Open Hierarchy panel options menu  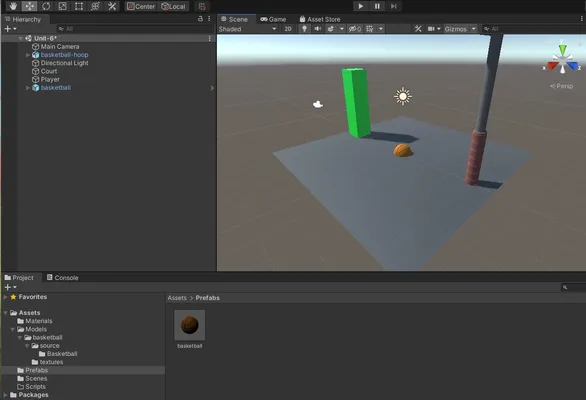(x=209, y=19)
